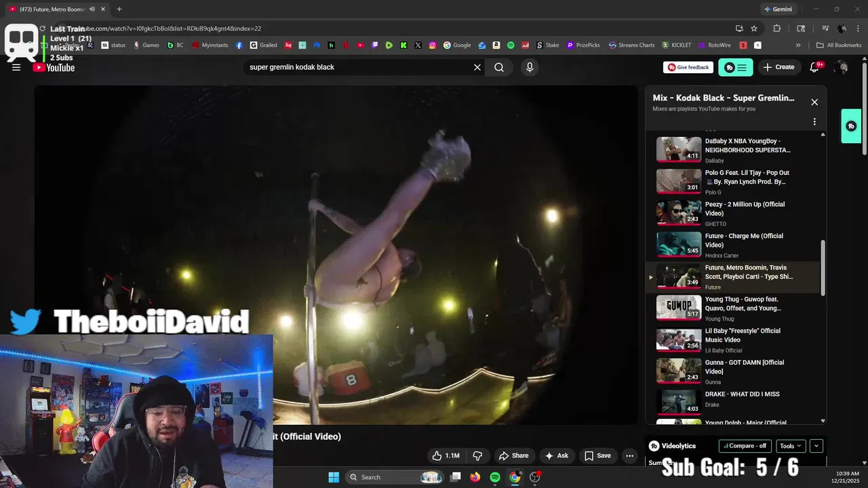
Task: Open more actions ellipsis under video
Action: [x=629, y=455]
